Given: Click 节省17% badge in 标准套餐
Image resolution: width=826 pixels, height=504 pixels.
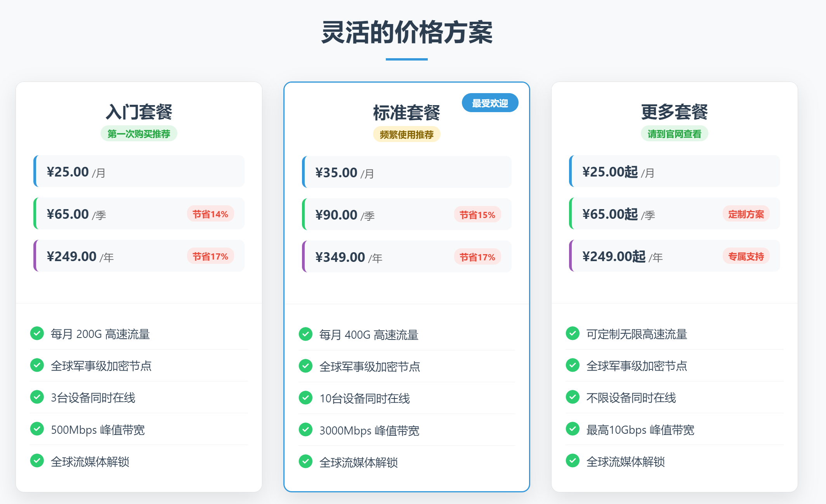Looking at the screenshot, I should (477, 257).
